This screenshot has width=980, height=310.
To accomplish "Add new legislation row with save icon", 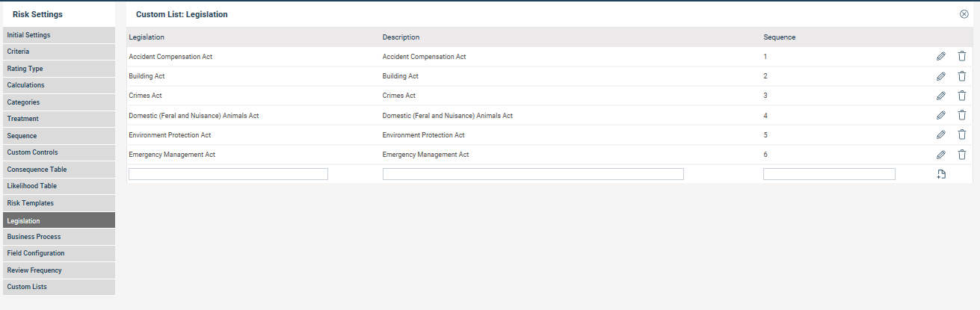I will 941,174.
